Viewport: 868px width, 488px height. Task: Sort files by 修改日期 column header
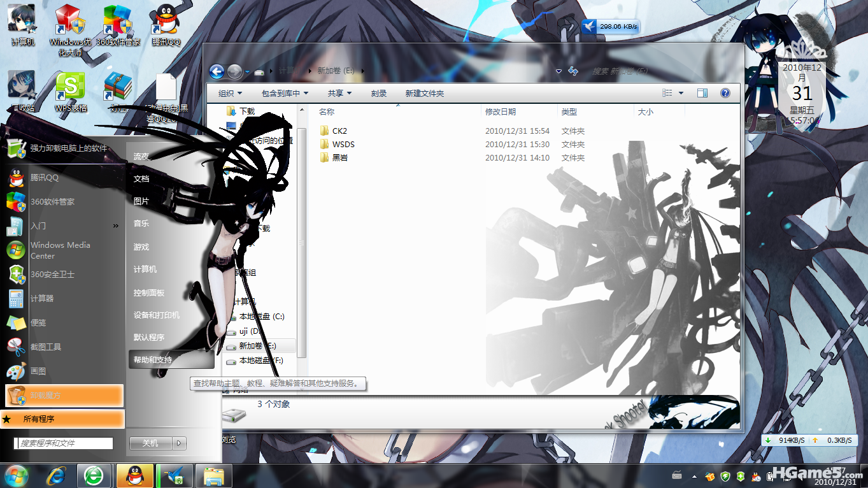(501, 111)
